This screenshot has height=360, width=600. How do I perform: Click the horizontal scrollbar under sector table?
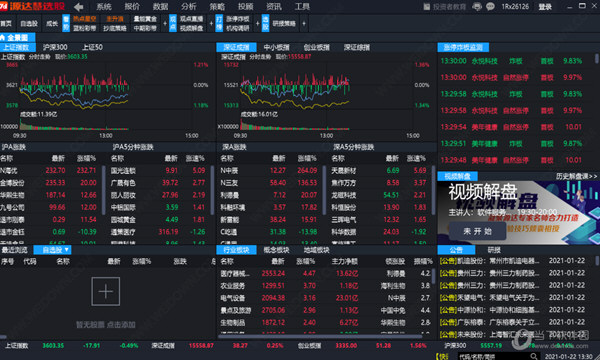320,337
